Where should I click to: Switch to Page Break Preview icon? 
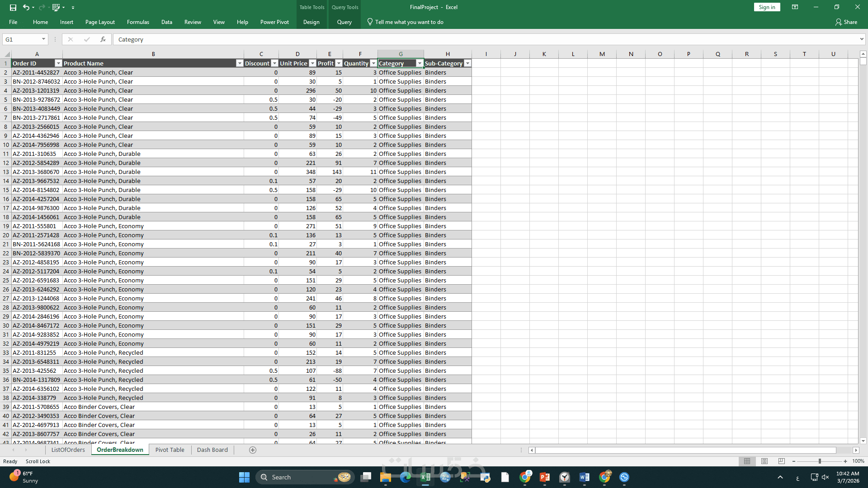pyautogui.click(x=782, y=461)
